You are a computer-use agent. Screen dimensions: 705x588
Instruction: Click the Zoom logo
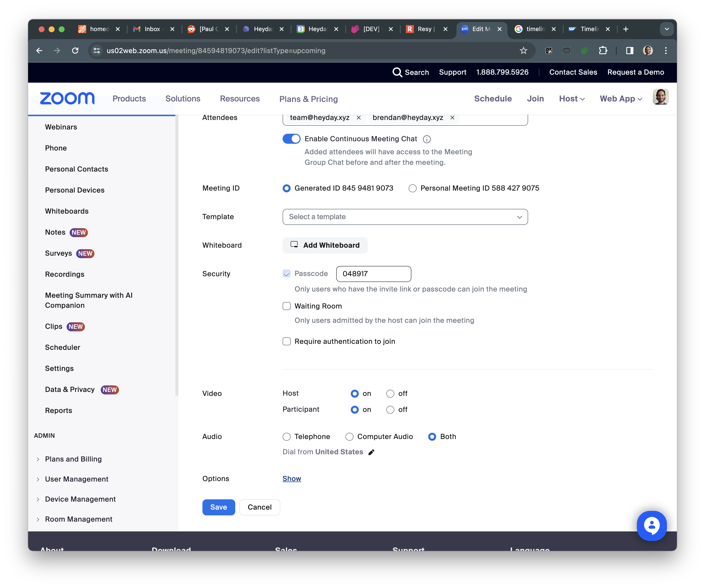(x=67, y=98)
